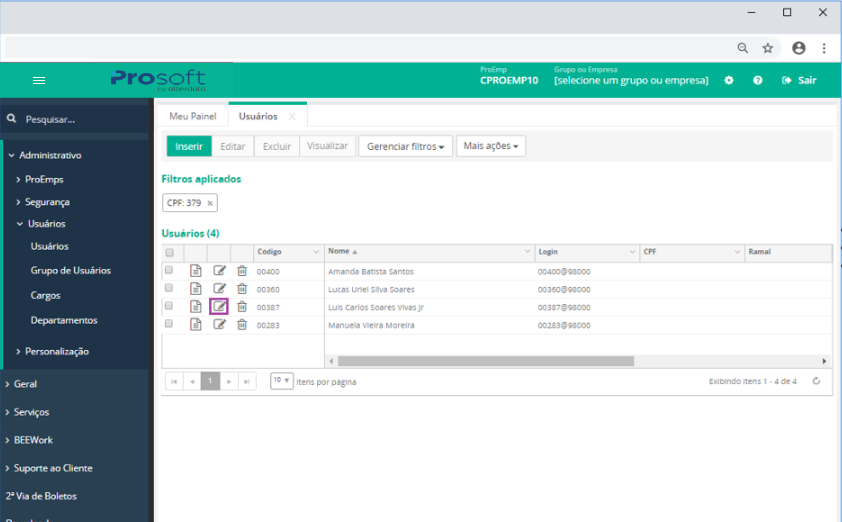Delete user Manuela Vieira Moreira with trash icon
The width and height of the screenshot is (842, 522).
tap(241, 325)
